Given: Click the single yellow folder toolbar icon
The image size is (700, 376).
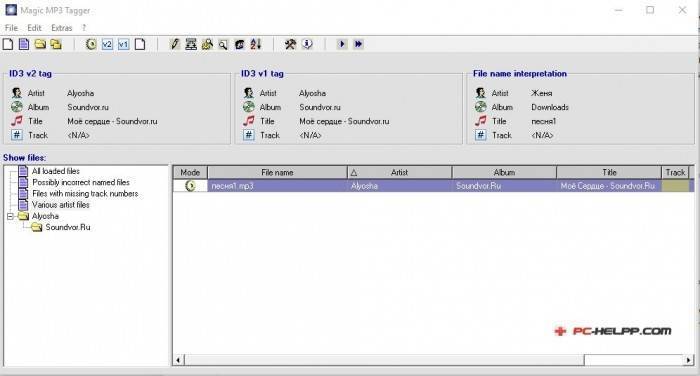Looking at the screenshot, I should pos(40,44).
